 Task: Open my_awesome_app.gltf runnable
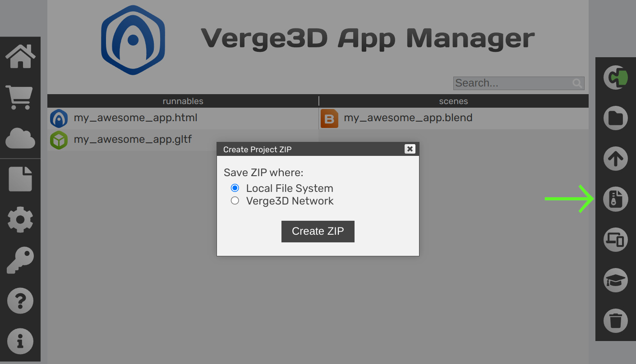coord(133,139)
